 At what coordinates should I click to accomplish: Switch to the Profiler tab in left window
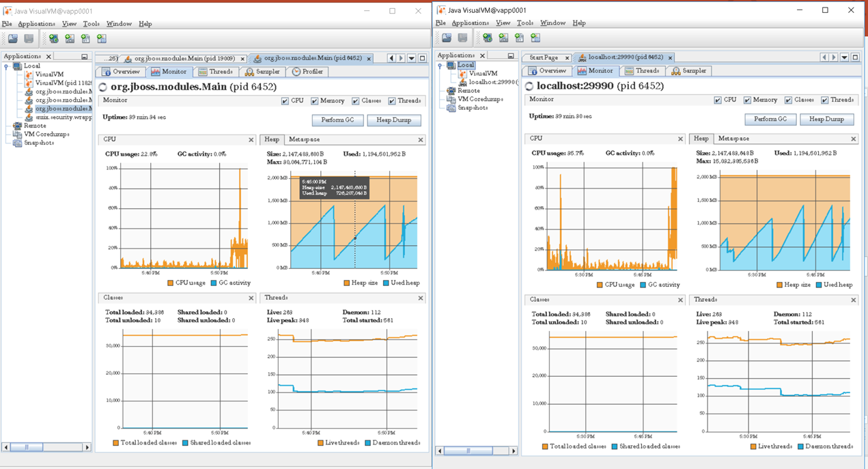(307, 72)
